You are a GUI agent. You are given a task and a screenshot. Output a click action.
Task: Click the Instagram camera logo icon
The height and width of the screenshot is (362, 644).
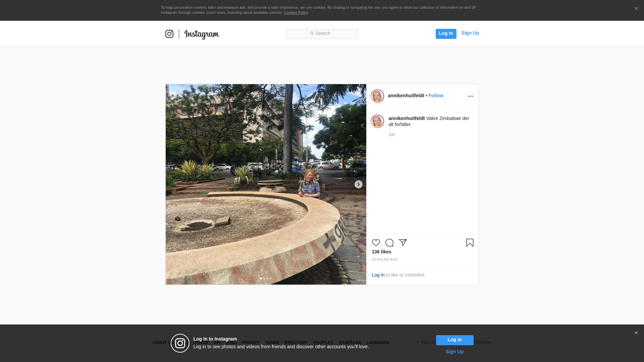pos(169,34)
